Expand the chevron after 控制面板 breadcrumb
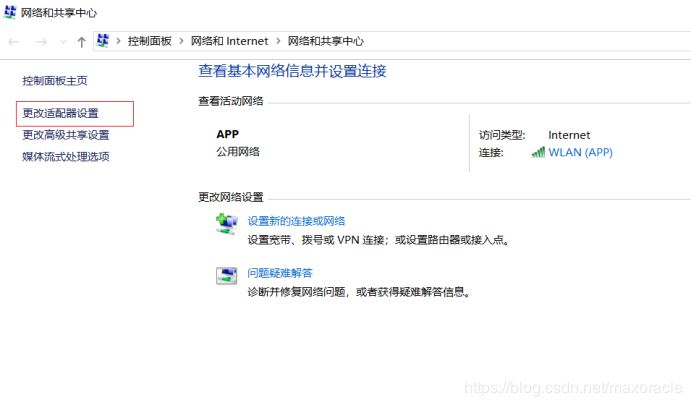 [x=180, y=41]
